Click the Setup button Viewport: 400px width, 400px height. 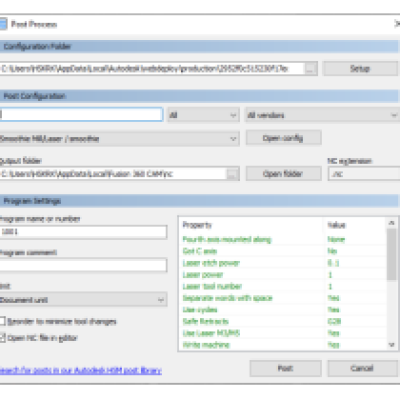point(360,69)
